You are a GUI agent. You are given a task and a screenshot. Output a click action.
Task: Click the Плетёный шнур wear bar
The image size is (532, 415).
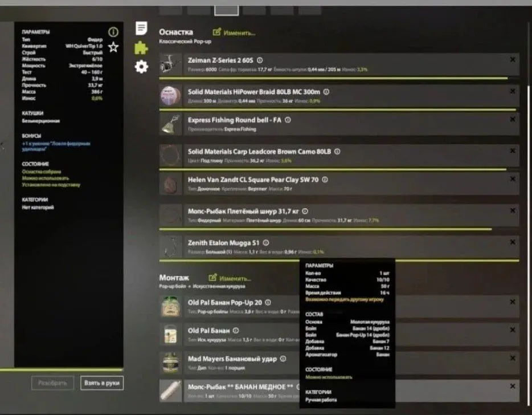[325, 229]
